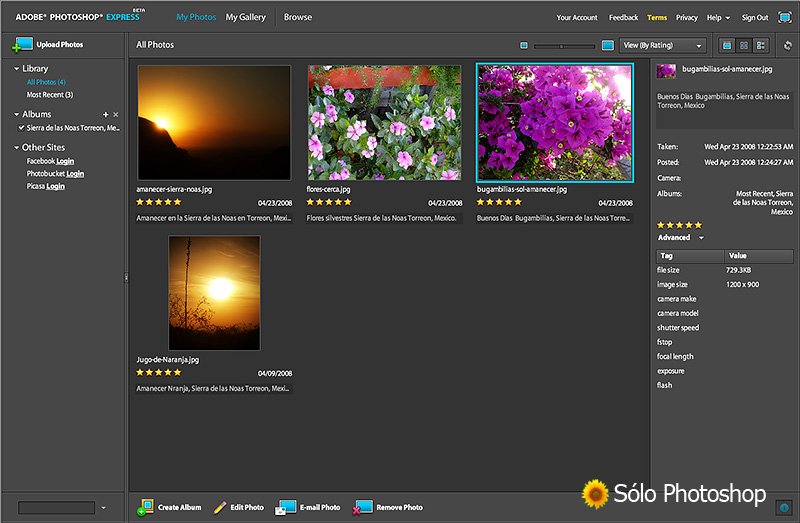Open the Help dropdown menu
800x523 pixels.
[718, 17]
